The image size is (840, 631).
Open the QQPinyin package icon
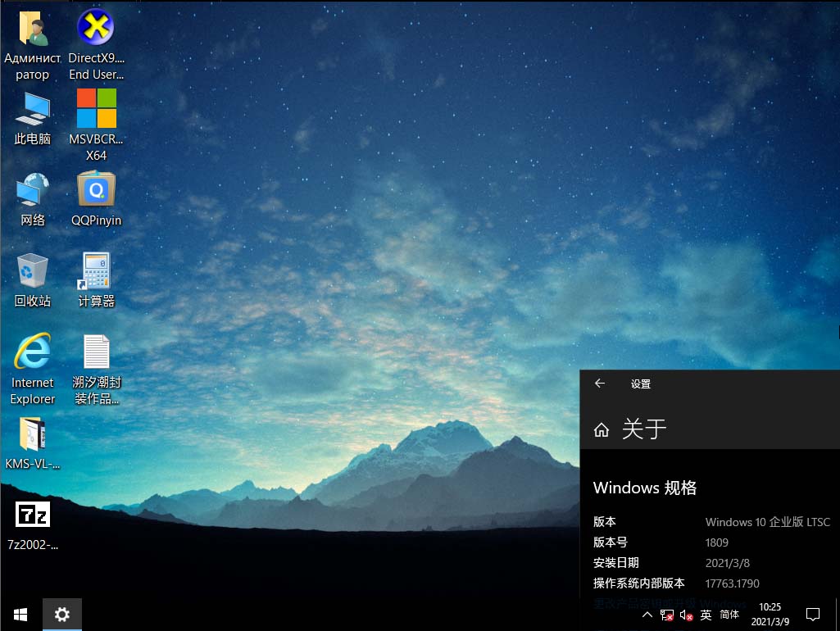point(96,190)
